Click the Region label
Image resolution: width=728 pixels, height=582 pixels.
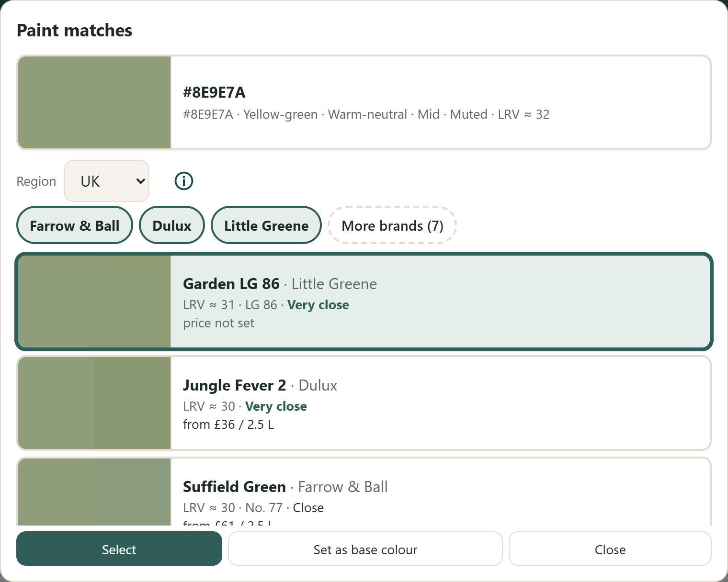tap(36, 181)
